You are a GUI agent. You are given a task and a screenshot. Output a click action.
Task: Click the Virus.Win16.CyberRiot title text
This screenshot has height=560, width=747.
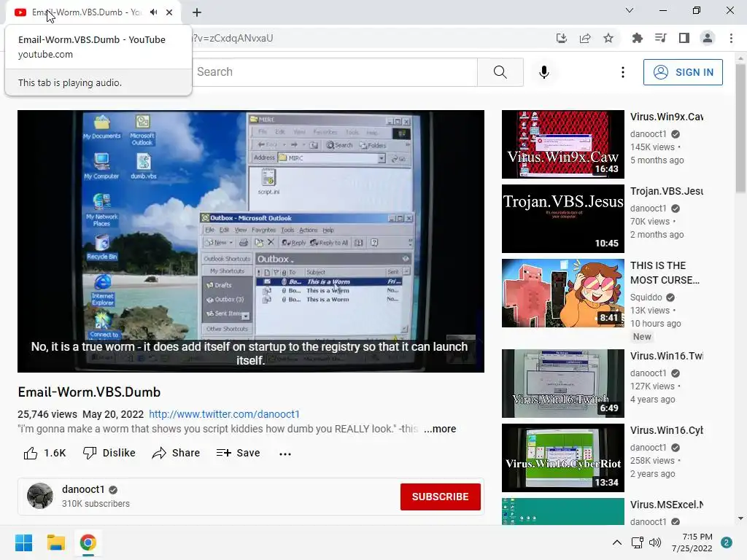point(667,430)
